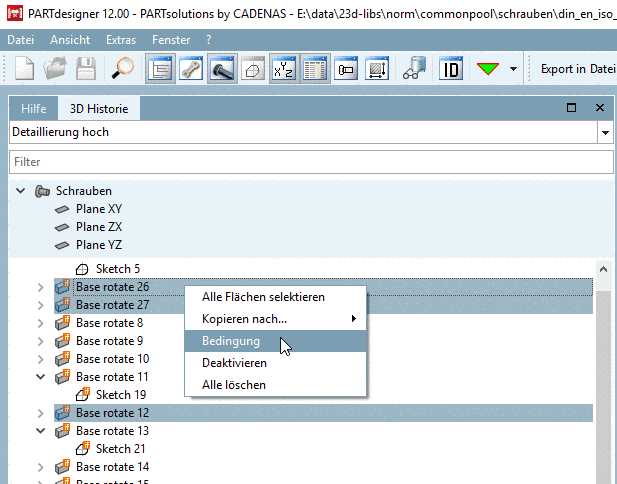
Task: Click the Base rotate 10 feature icon
Action: point(62,359)
